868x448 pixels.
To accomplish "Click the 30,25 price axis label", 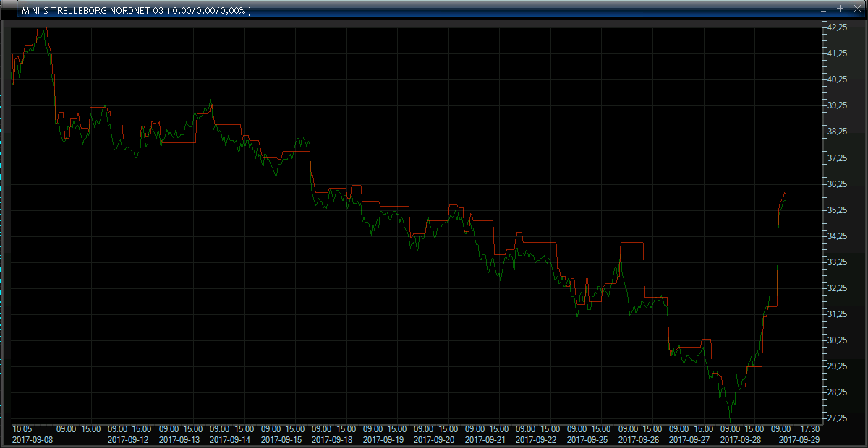I will coord(837,340).
